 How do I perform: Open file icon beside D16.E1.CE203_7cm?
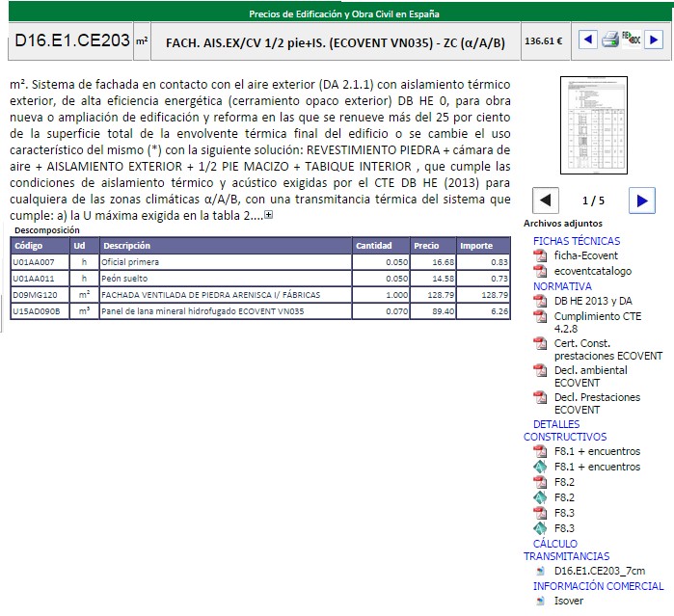(x=540, y=572)
